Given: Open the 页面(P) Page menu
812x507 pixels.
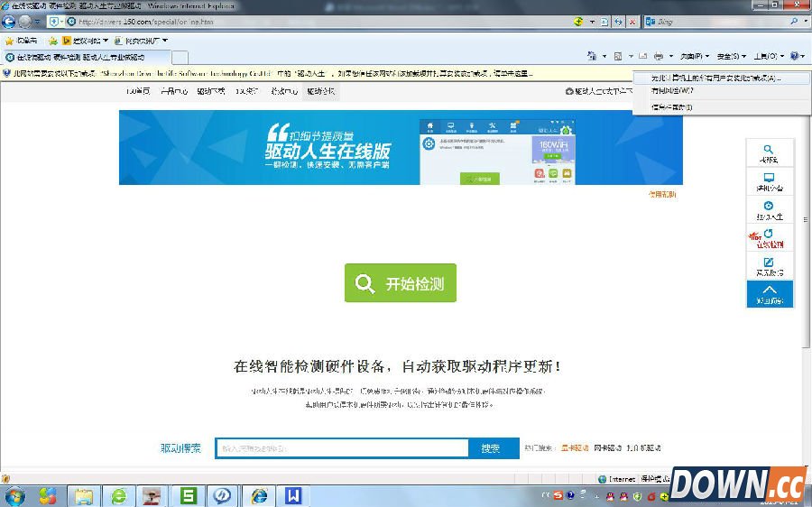Looking at the screenshot, I should pos(695,56).
